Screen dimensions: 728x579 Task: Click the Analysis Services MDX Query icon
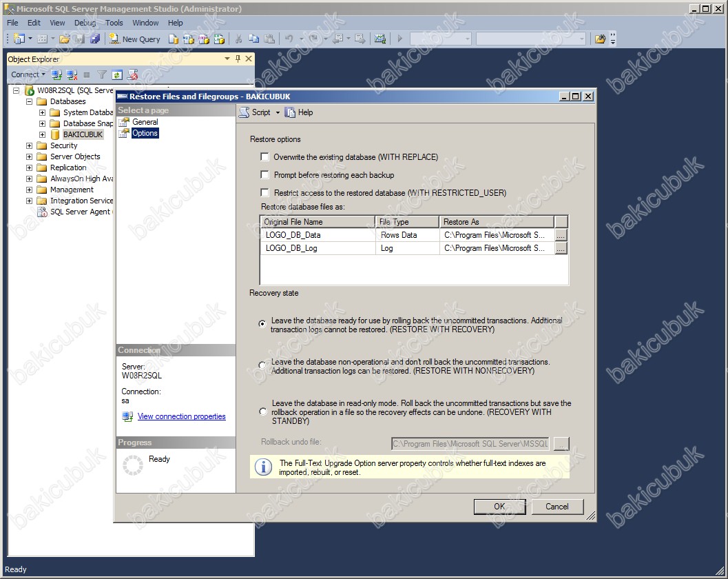coord(189,39)
